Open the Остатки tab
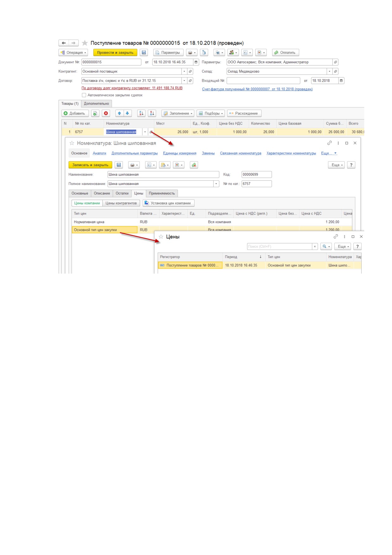 coord(122,194)
